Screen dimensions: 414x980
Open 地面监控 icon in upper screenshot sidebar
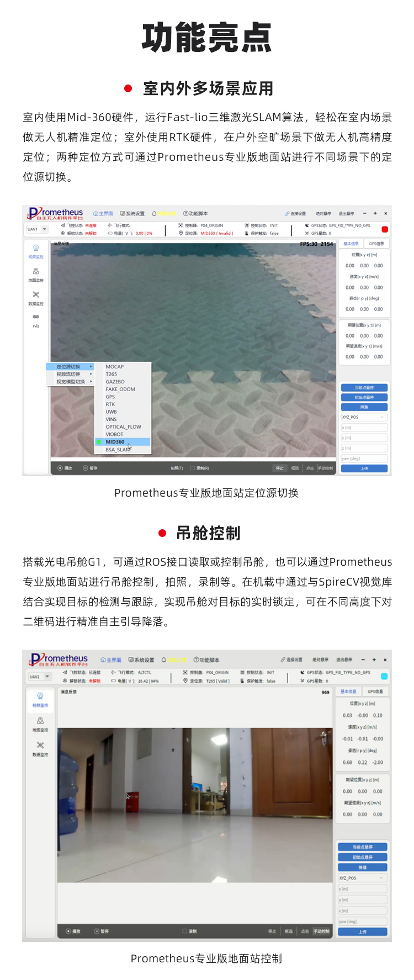click(36, 271)
